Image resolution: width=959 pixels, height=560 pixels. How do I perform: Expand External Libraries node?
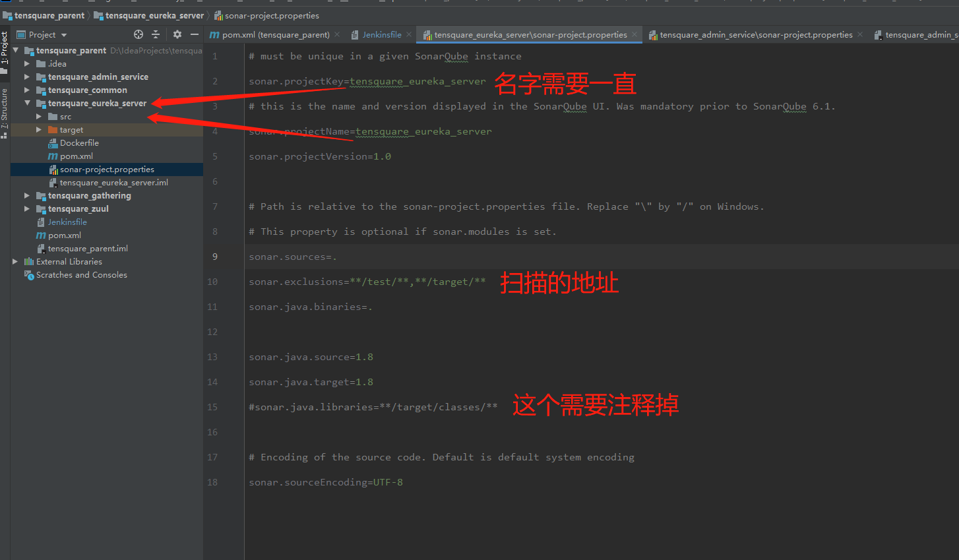[15, 262]
